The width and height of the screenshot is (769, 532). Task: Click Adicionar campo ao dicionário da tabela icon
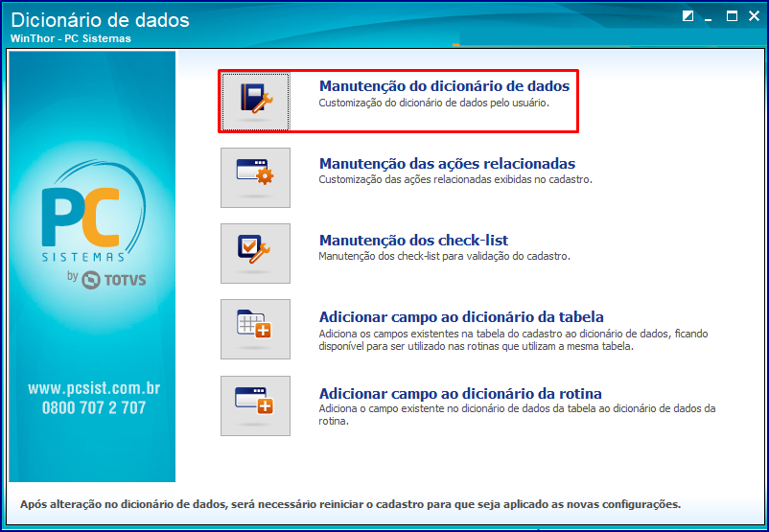(x=255, y=329)
